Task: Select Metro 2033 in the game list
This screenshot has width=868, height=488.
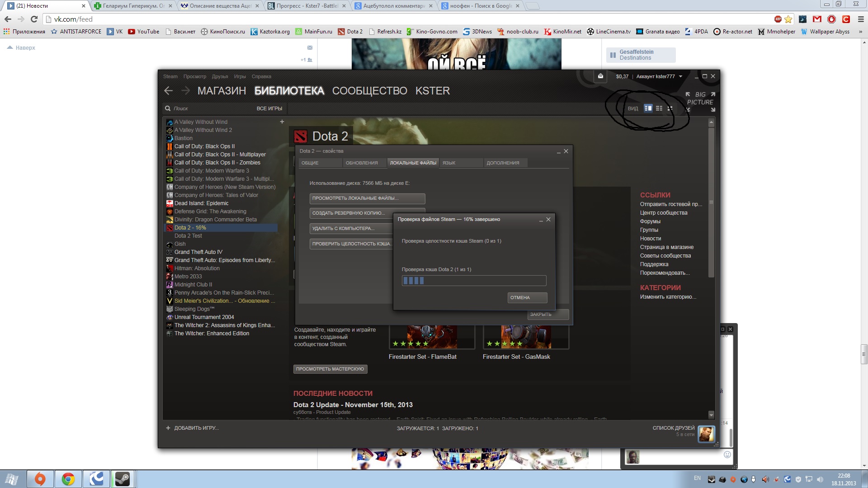Action: pos(188,277)
